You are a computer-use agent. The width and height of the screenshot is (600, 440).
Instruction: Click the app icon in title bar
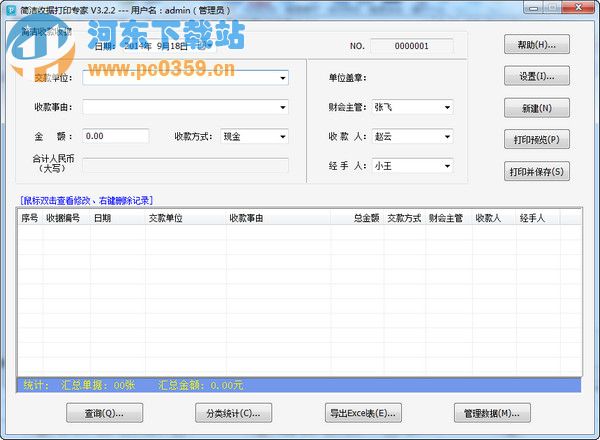[11, 10]
